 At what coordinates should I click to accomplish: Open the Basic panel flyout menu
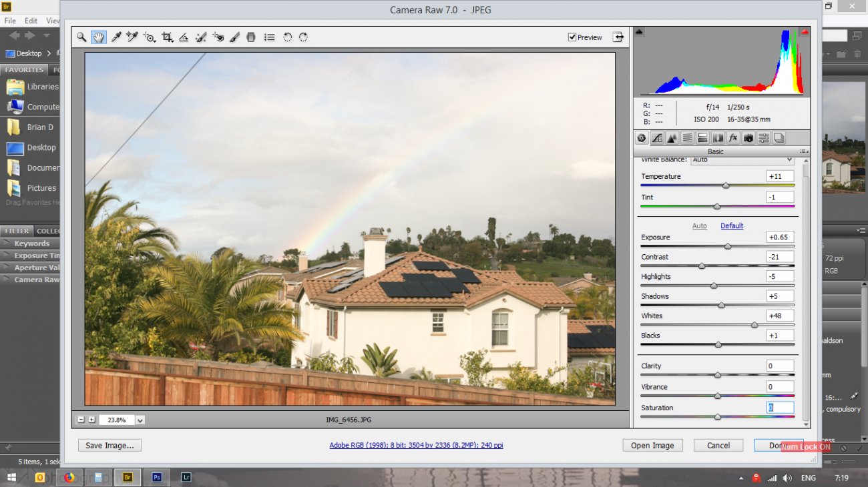tap(804, 151)
